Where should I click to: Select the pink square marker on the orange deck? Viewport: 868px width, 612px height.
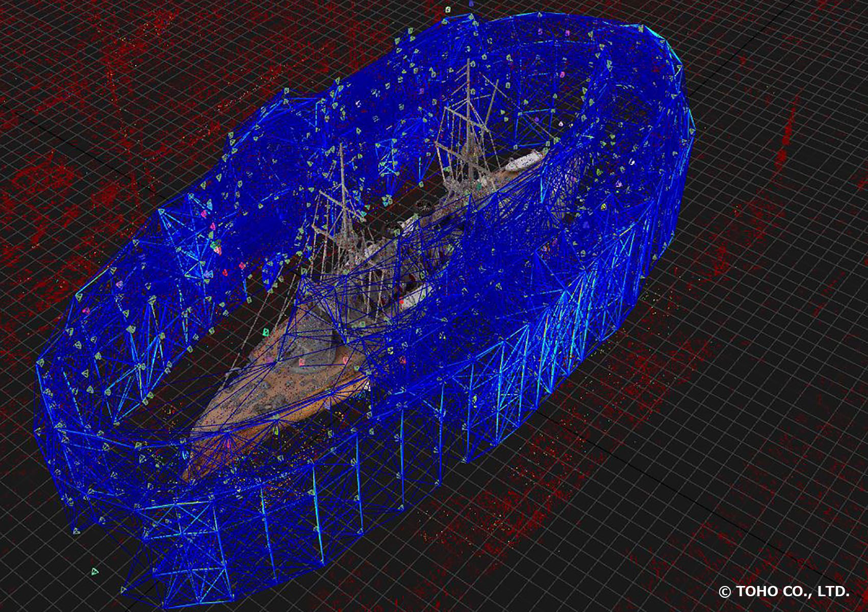coord(301,362)
